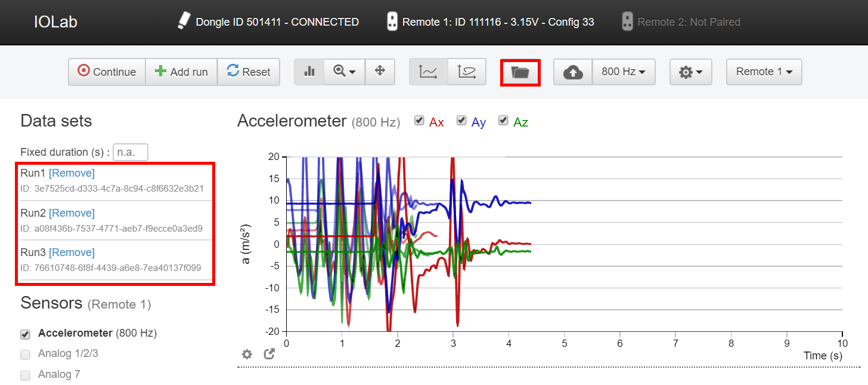Export the chart with the external link icon

(x=269, y=353)
